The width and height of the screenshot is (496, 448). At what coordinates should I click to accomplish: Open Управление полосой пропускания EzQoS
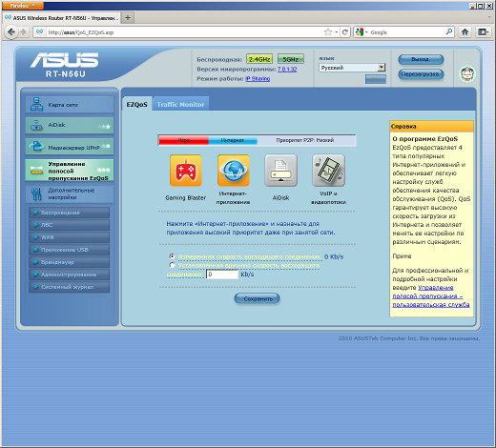[x=70, y=171]
